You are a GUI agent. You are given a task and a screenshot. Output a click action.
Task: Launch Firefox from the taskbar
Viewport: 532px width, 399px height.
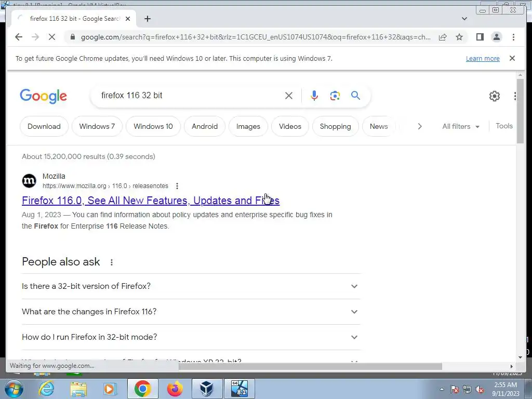pyautogui.click(x=175, y=389)
